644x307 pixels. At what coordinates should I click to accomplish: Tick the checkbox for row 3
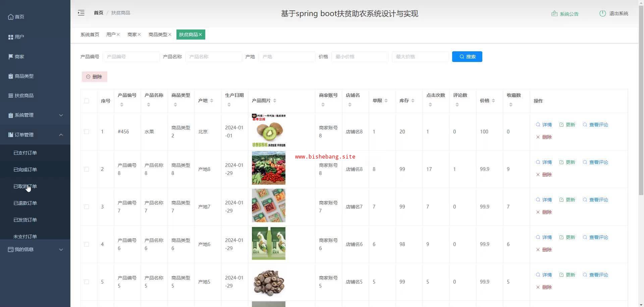(x=87, y=207)
